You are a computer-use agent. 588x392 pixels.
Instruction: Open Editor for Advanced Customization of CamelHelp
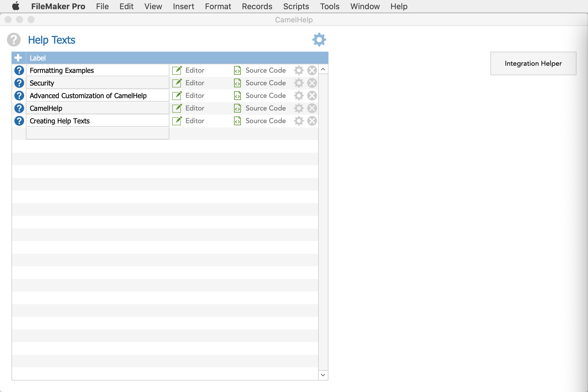click(x=188, y=96)
